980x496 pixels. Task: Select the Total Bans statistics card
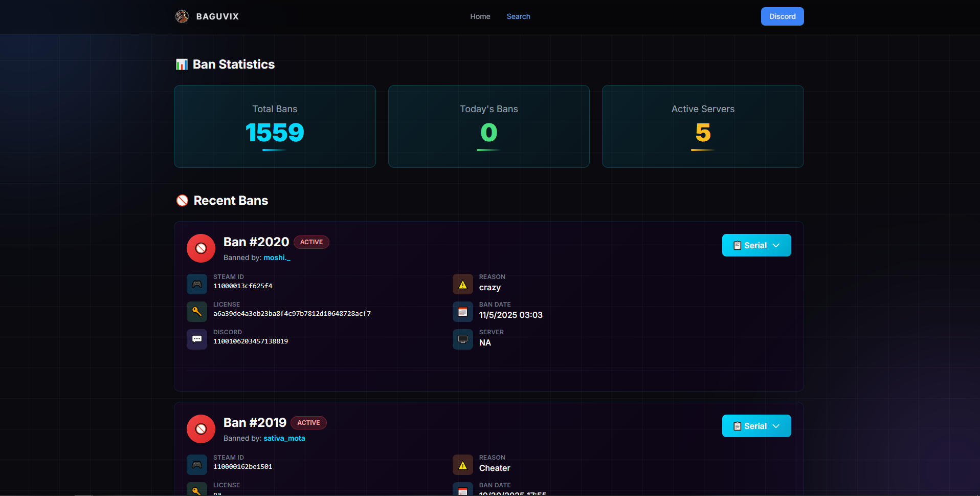click(x=275, y=126)
